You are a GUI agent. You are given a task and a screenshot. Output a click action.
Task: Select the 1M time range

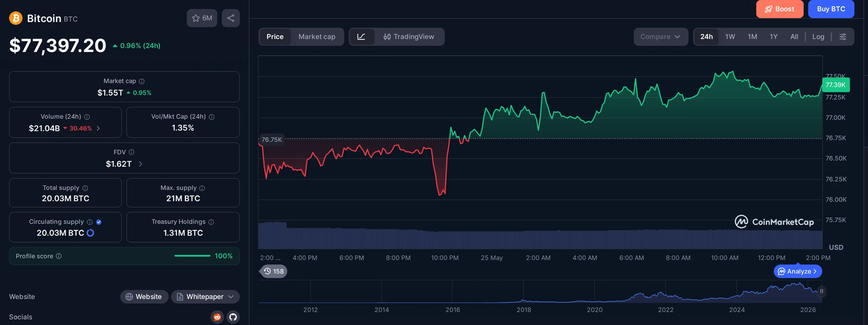tap(752, 37)
